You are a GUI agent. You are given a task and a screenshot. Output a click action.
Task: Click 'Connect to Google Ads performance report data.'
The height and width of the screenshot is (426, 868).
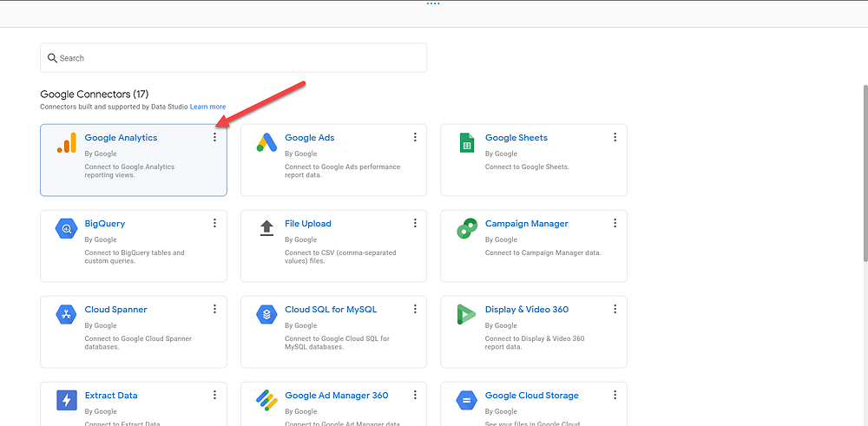click(342, 170)
